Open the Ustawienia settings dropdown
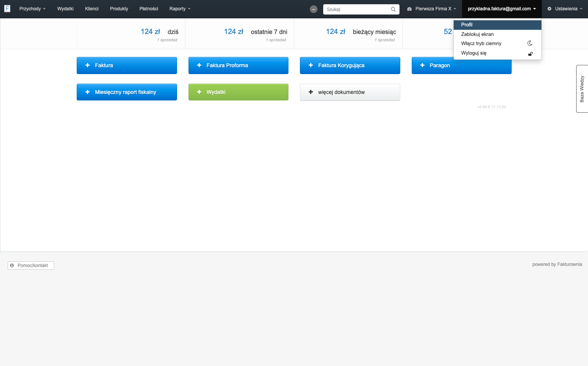The height and width of the screenshot is (366, 588). (x=565, y=9)
